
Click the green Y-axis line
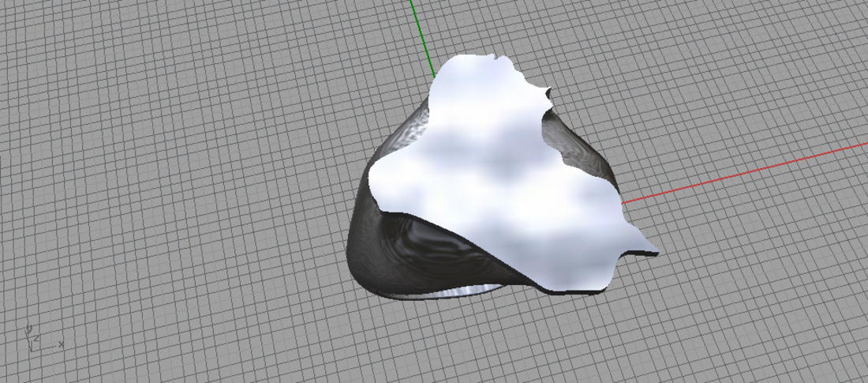(422, 38)
